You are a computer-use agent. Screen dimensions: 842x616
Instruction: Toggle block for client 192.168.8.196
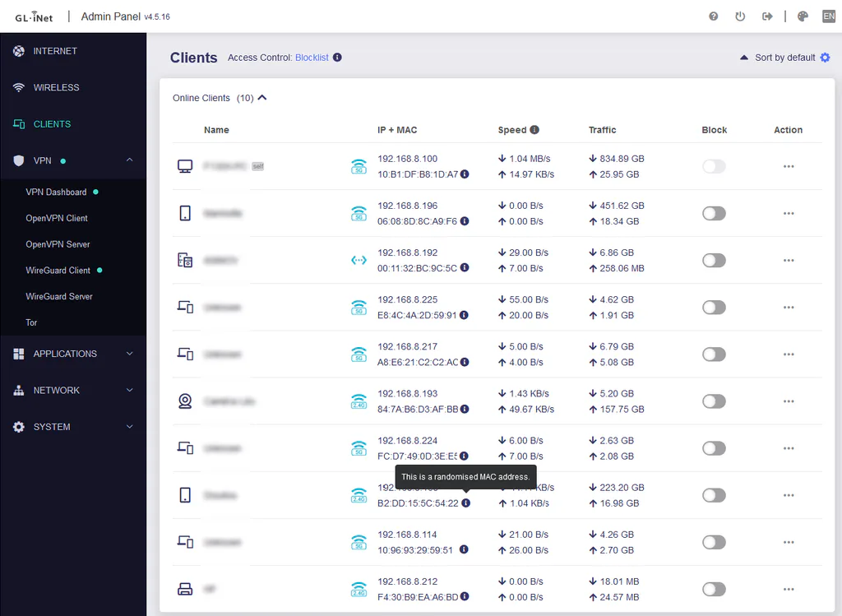[x=714, y=213]
